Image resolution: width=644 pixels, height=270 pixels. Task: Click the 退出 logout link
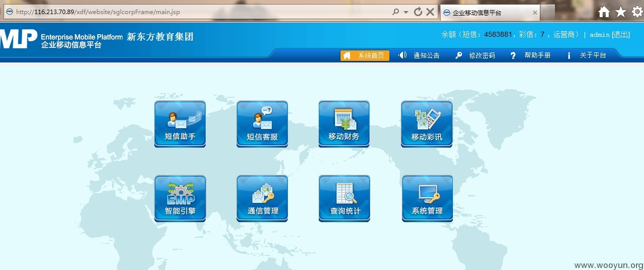point(621,34)
